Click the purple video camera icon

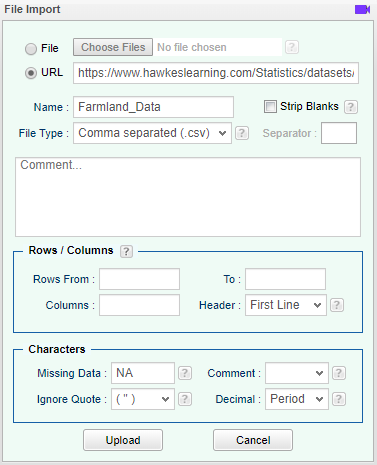pyautogui.click(x=362, y=9)
